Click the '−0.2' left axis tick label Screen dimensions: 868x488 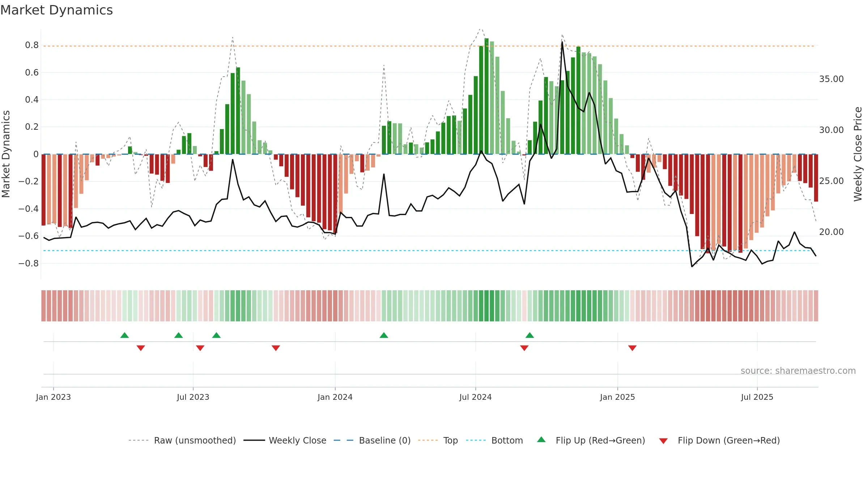[x=29, y=181]
